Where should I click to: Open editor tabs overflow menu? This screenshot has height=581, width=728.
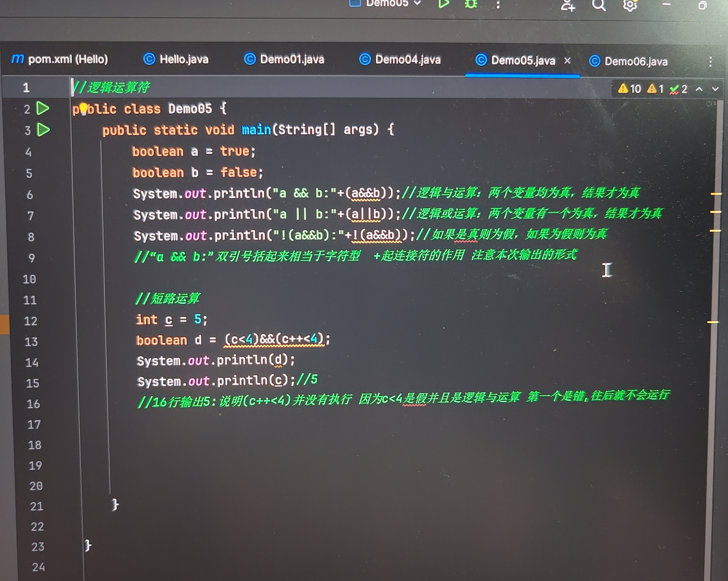[710, 61]
